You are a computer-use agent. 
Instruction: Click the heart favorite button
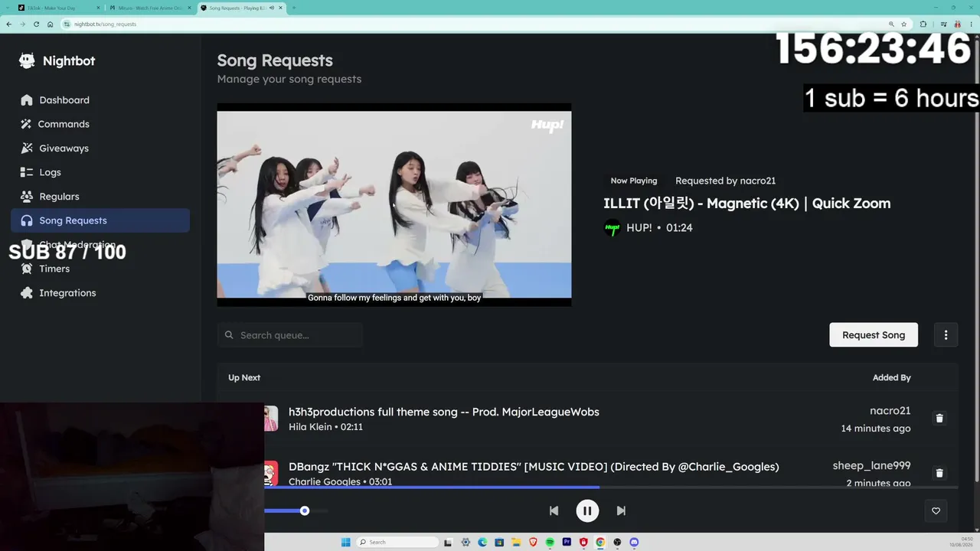pyautogui.click(x=936, y=511)
